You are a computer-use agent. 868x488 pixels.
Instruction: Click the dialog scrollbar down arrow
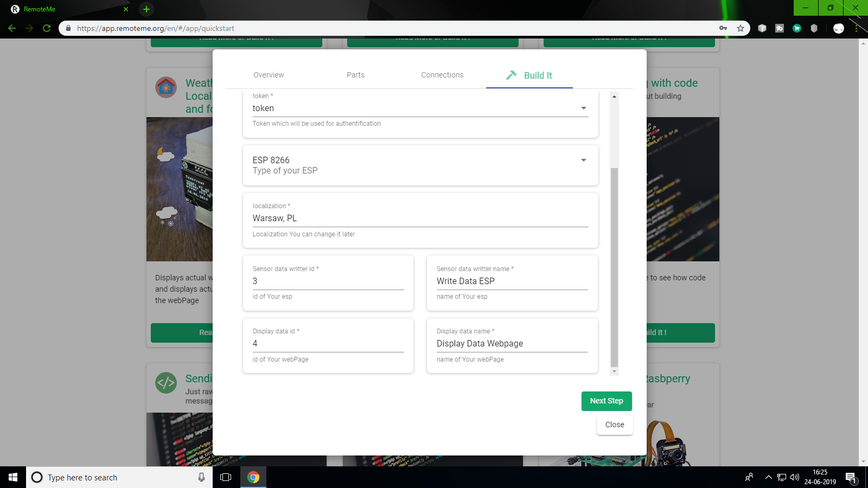[x=614, y=371]
